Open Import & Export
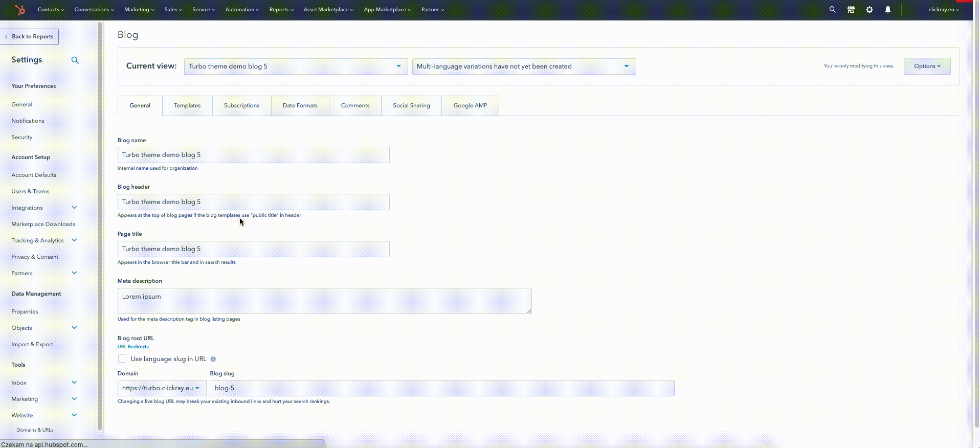This screenshot has width=980, height=448. pos(32,344)
